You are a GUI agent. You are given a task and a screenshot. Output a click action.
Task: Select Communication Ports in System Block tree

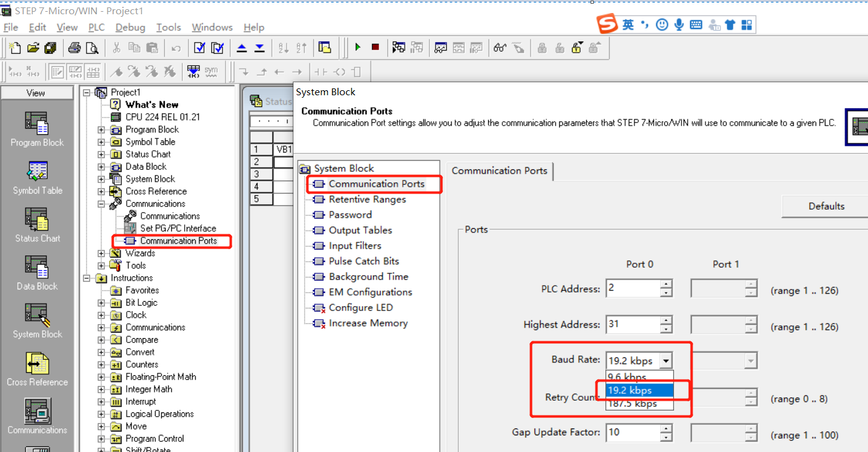pyautogui.click(x=376, y=184)
